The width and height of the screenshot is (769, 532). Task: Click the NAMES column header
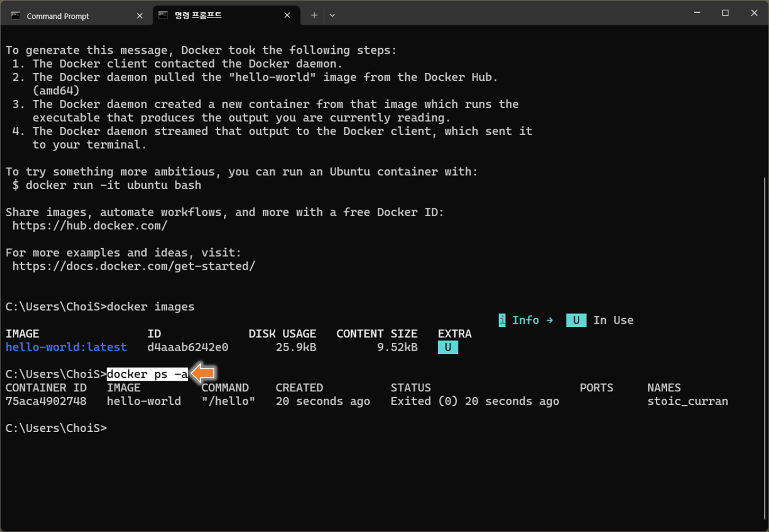[x=664, y=388]
